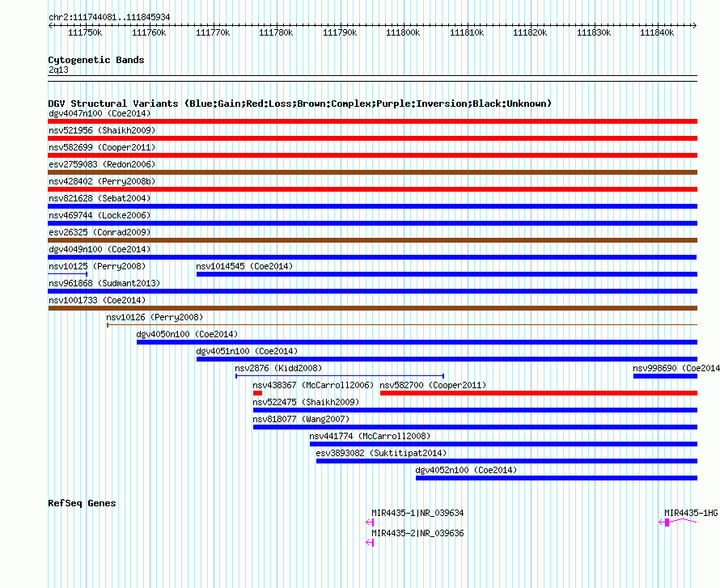Image resolution: width=720 pixels, height=588 pixels.
Task: Click the ruler's right end arrow
Action: coord(694,25)
